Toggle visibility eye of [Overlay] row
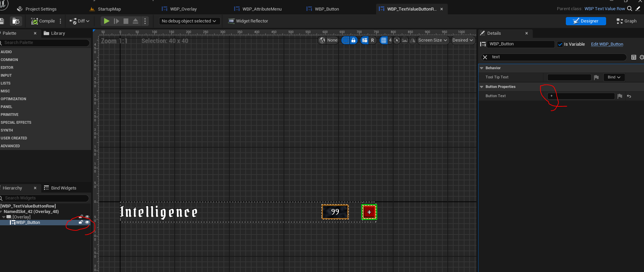 click(x=87, y=217)
